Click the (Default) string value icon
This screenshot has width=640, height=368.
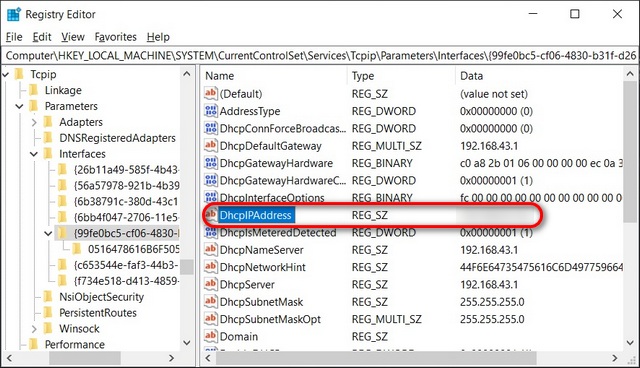(x=211, y=93)
